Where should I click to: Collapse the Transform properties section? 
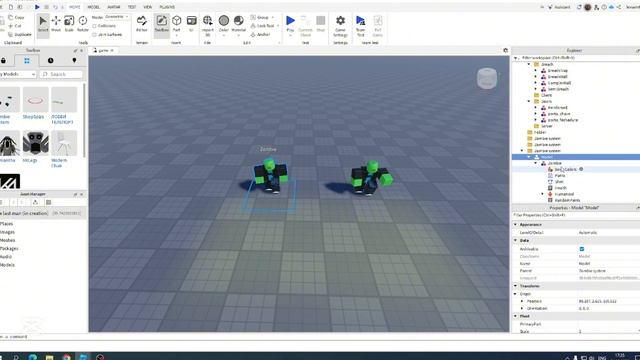[516, 286]
